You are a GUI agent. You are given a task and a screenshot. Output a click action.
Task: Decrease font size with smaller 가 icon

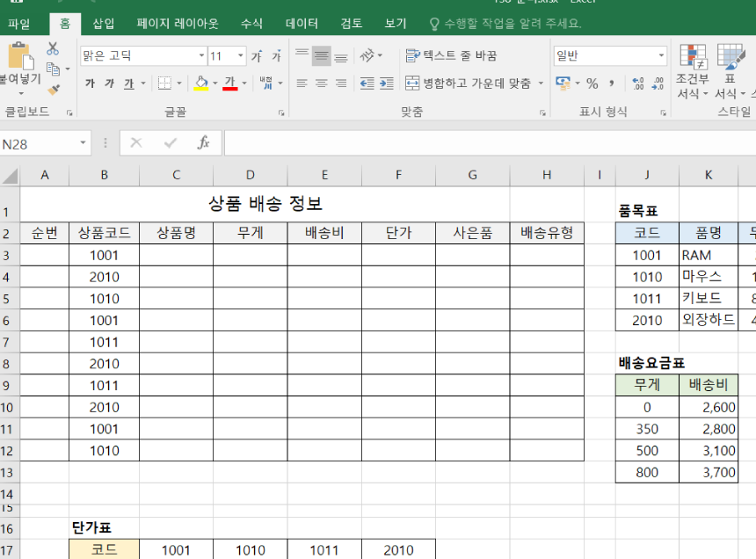[276, 56]
